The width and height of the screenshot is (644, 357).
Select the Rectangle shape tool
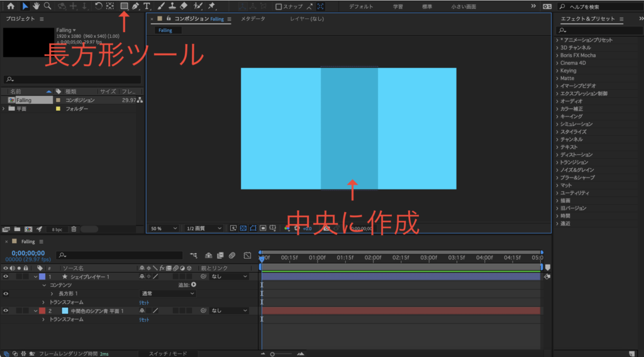click(x=124, y=6)
